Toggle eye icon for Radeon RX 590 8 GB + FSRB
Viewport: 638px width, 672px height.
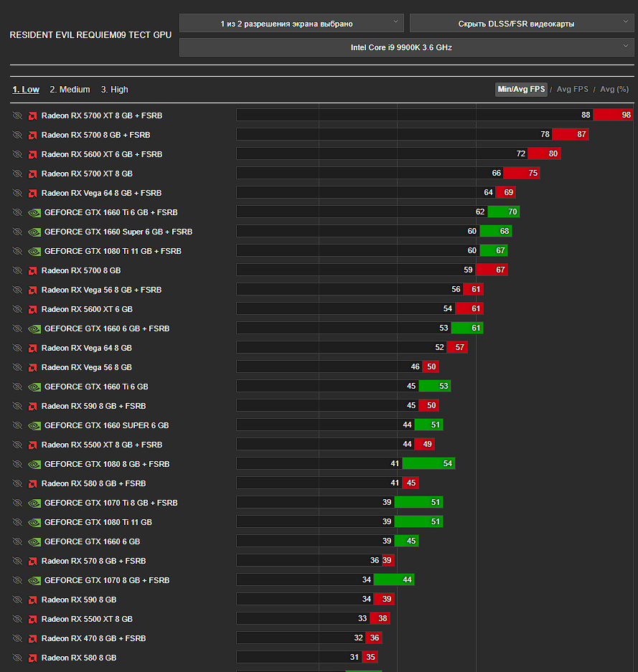pyautogui.click(x=17, y=406)
